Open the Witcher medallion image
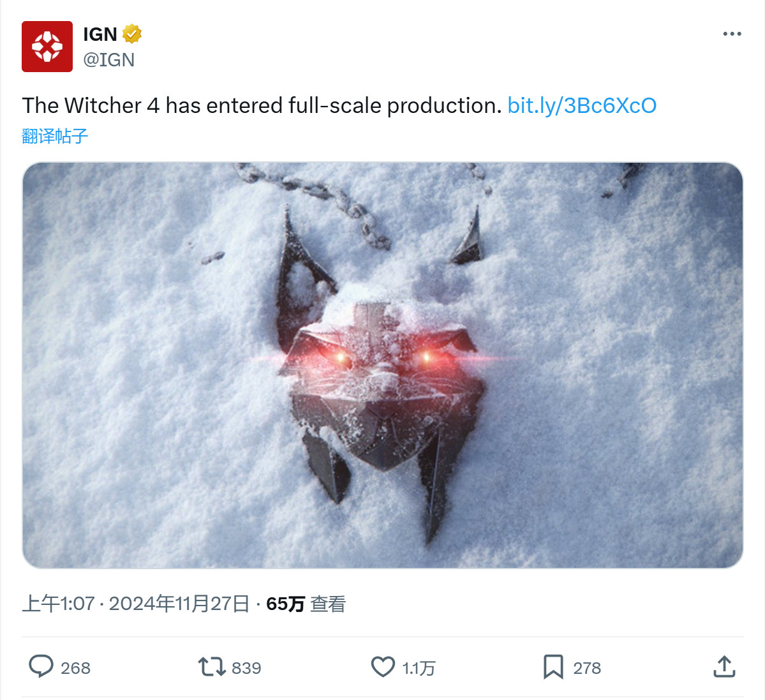The image size is (765, 700). click(383, 365)
